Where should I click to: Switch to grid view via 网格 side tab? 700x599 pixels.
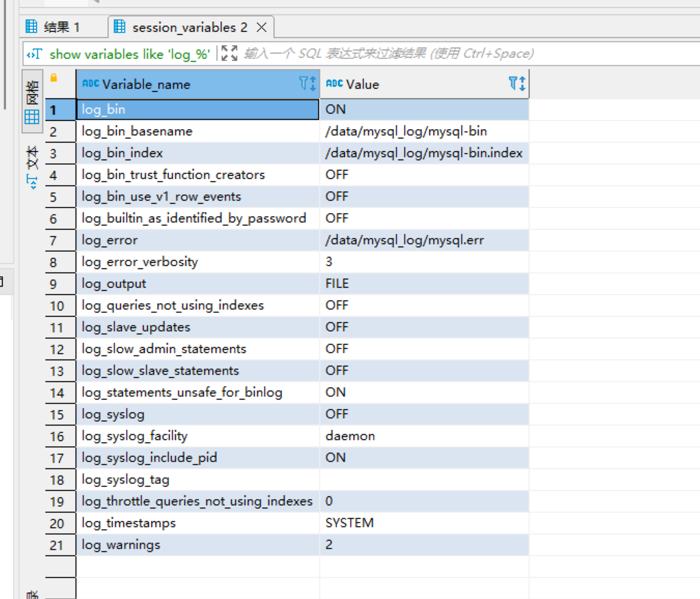[x=32, y=103]
